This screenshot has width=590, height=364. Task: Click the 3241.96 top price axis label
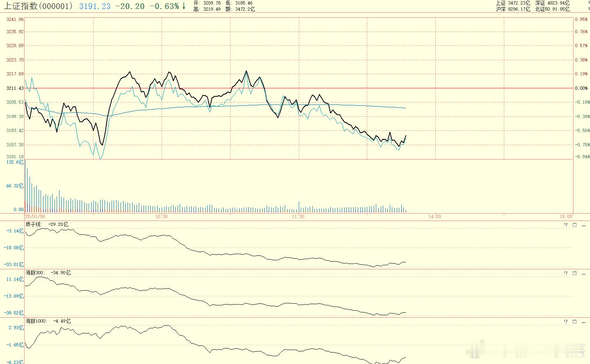tap(15, 19)
